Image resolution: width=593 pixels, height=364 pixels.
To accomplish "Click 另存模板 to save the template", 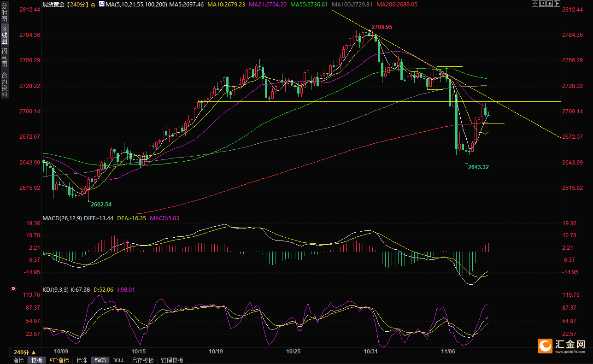I will pyautogui.click(x=143, y=360).
